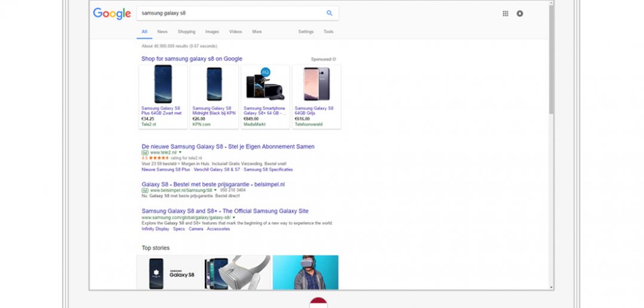
Task: Click the Ad badge for belsimpel.nl
Action: point(145,190)
